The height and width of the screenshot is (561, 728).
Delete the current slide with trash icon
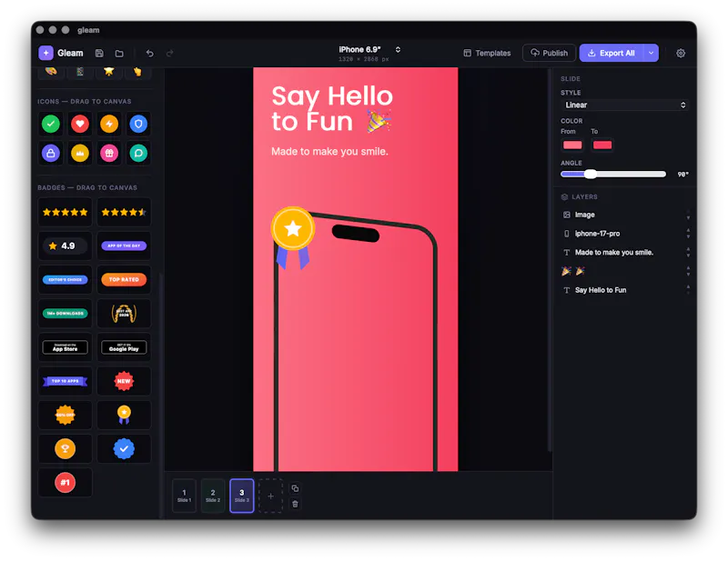[x=295, y=504]
